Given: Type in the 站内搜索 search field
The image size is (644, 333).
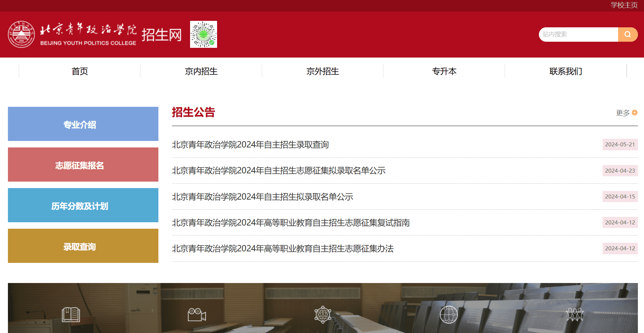Looking at the screenshot, I should 578,35.
